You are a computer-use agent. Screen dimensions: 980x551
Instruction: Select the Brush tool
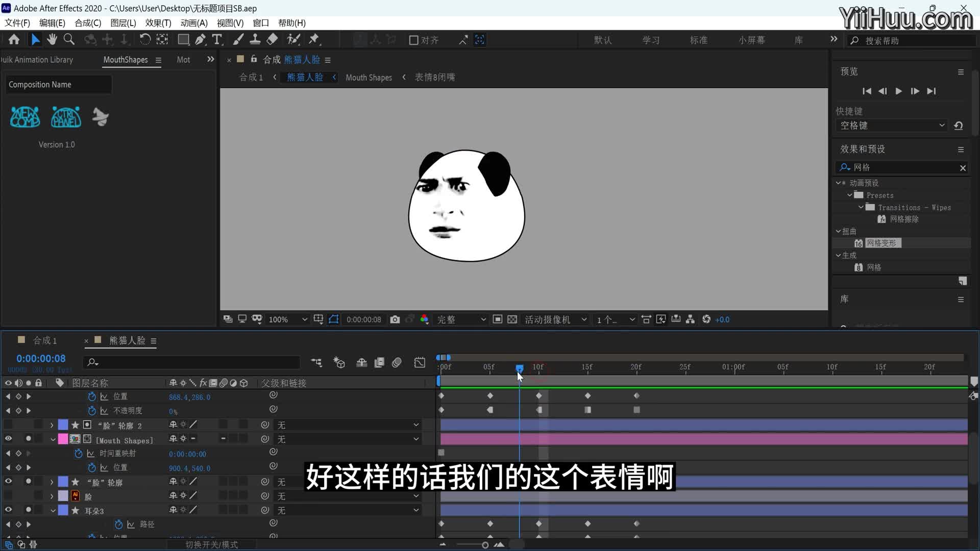238,39
